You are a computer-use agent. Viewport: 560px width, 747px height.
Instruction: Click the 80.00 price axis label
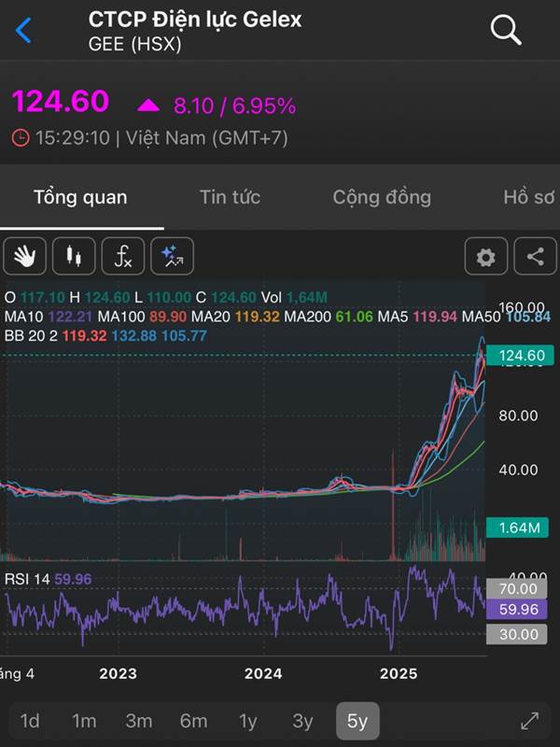[518, 416]
